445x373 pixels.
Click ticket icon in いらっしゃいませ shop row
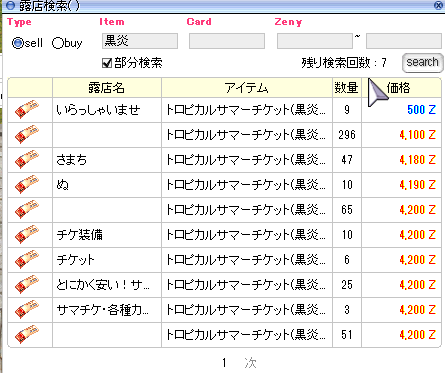27,109
